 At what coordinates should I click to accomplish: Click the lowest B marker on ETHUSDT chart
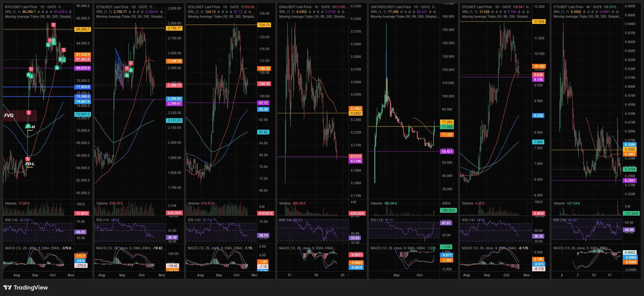point(127,75)
